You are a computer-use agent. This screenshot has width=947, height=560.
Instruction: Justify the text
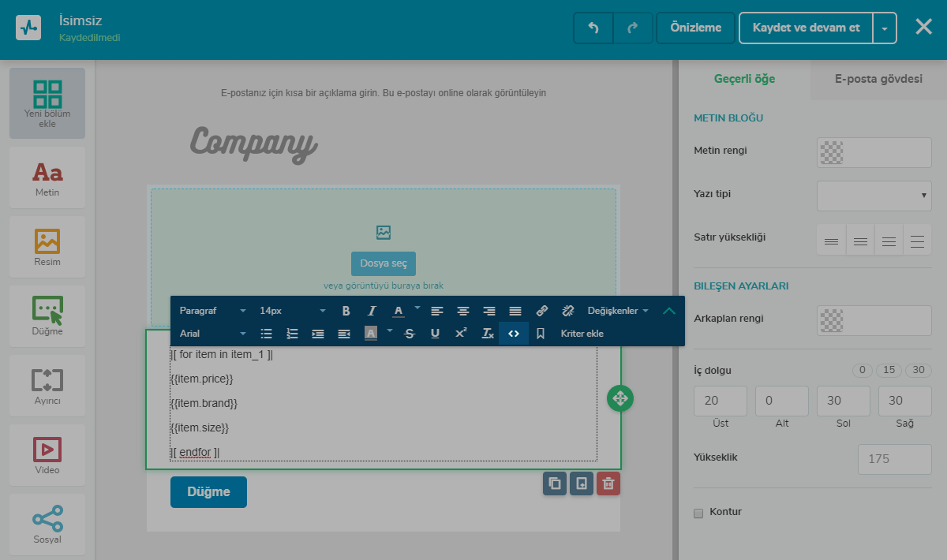[515, 311]
